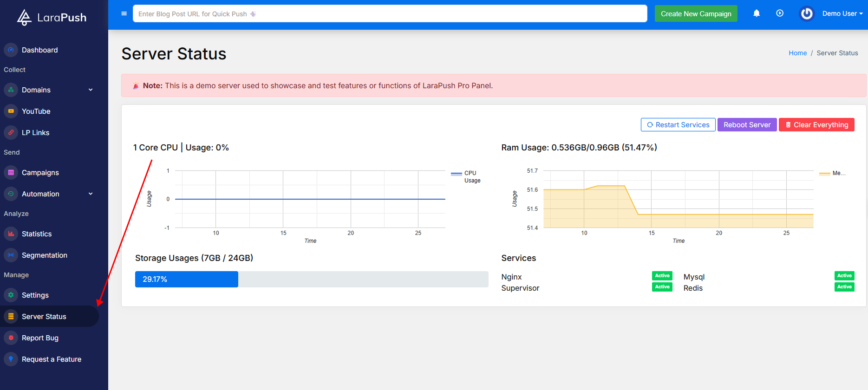Open the Campaigns page

[x=49, y=172]
